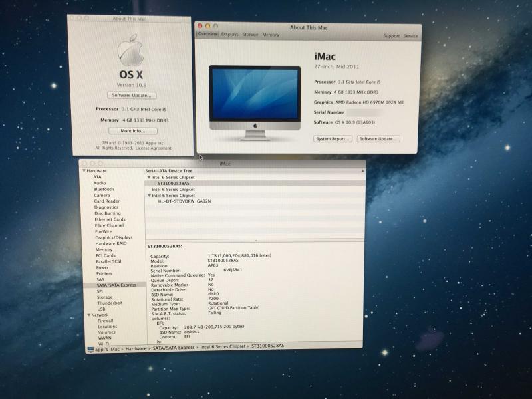Screen dimensions: 532x399
Task: Open the License Agreement link
Action: pyautogui.click(x=155, y=148)
